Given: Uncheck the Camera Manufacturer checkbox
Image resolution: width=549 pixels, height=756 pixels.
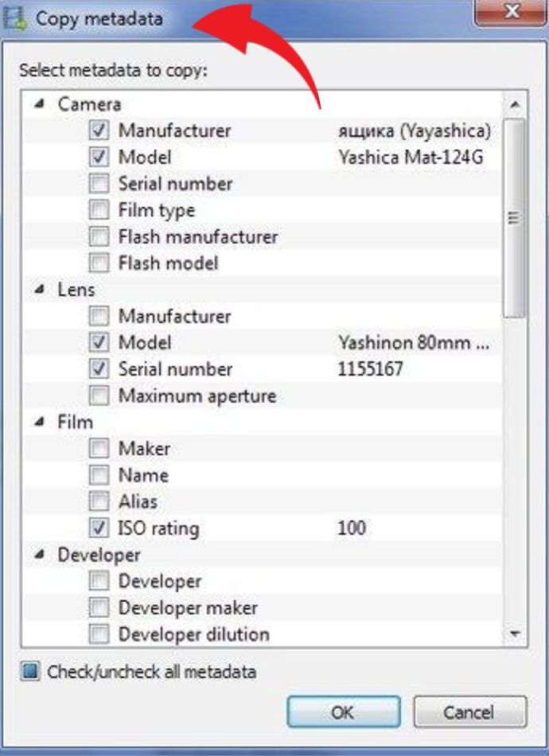Looking at the screenshot, I should tap(99, 131).
